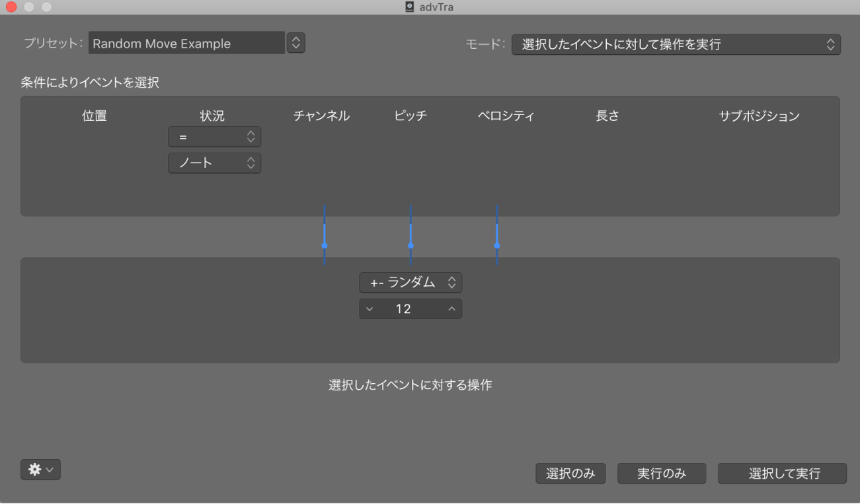The image size is (860, 504).
Task: Click the モード label
Action: point(485,45)
